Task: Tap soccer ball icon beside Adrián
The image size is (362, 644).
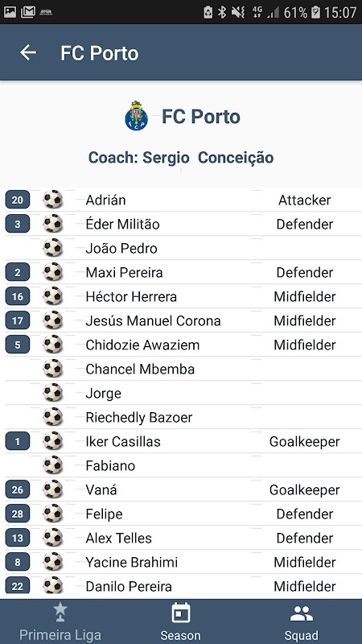Action: pyautogui.click(x=53, y=200)
